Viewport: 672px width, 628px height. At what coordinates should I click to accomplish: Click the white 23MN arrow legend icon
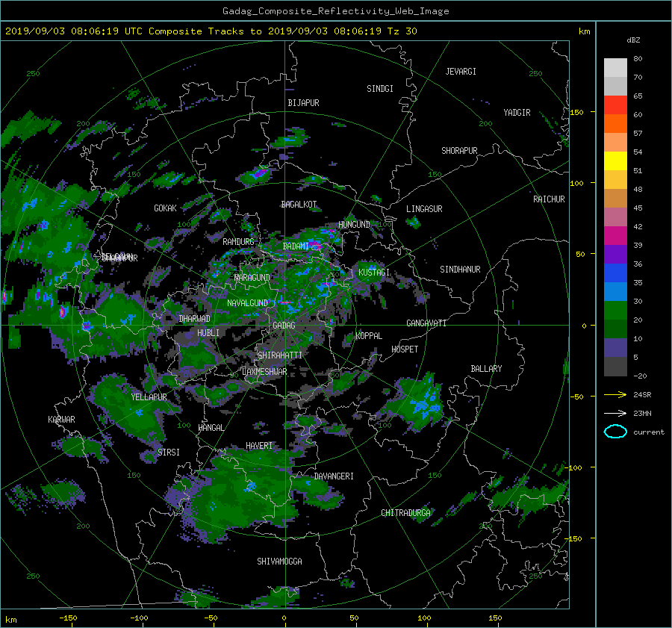(615, 413)
